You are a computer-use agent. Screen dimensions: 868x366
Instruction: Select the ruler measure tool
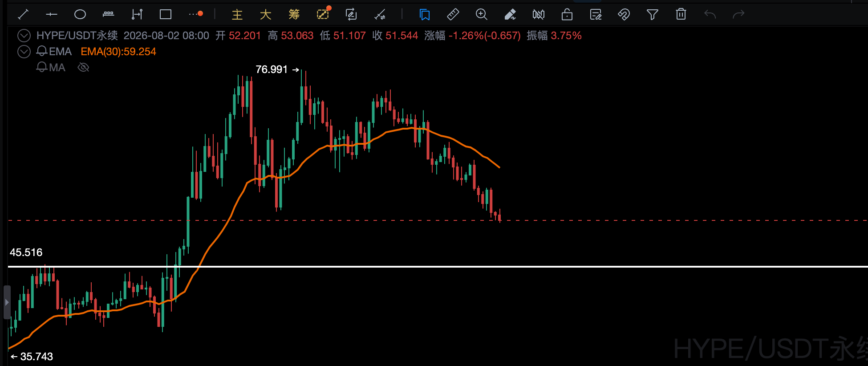(453, 15)
